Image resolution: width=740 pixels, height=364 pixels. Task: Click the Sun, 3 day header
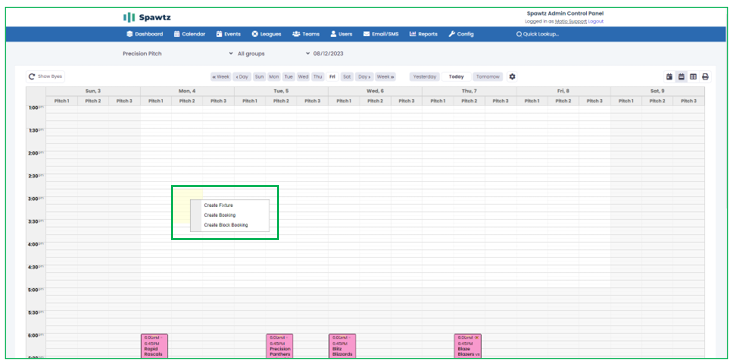point(93,91)
